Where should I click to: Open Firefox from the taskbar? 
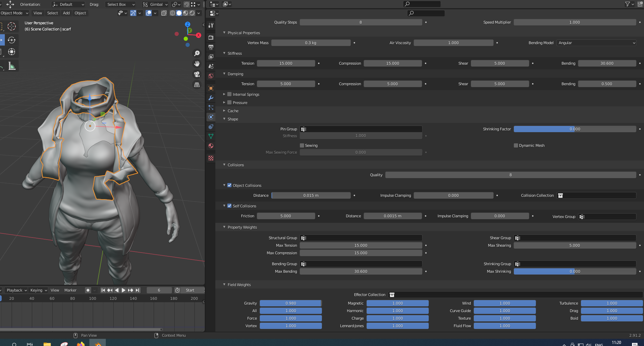[81, 343]
